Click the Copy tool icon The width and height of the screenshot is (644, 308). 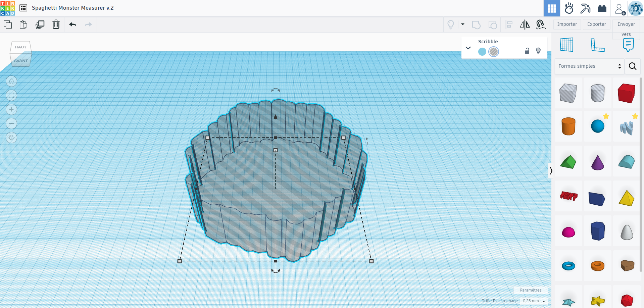[x=8, y=24]
